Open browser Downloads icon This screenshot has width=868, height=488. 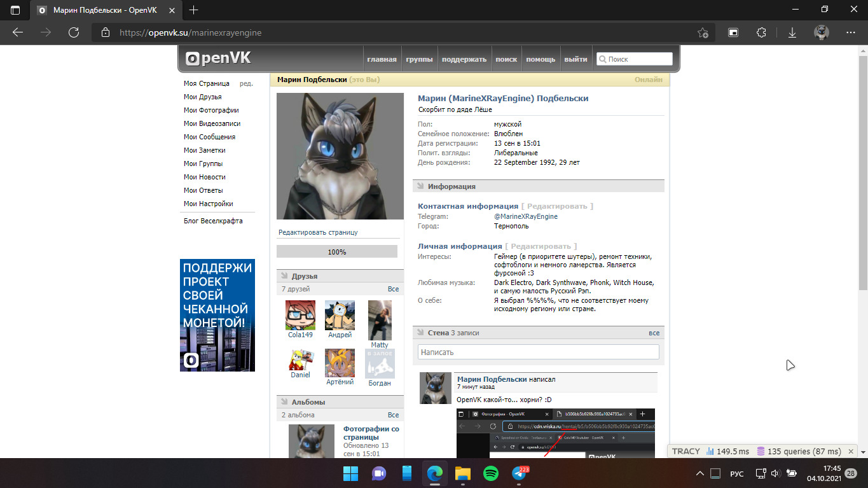click(x=792, y=32)
